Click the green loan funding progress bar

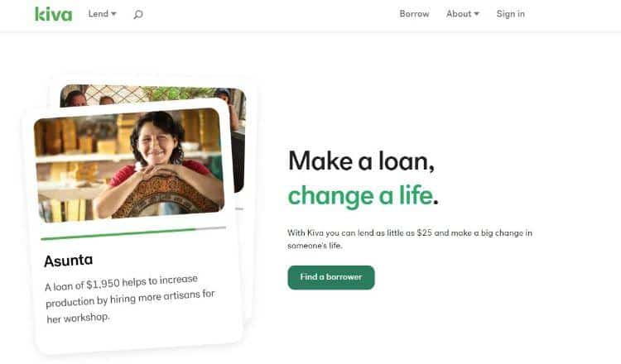pos(118,234)
